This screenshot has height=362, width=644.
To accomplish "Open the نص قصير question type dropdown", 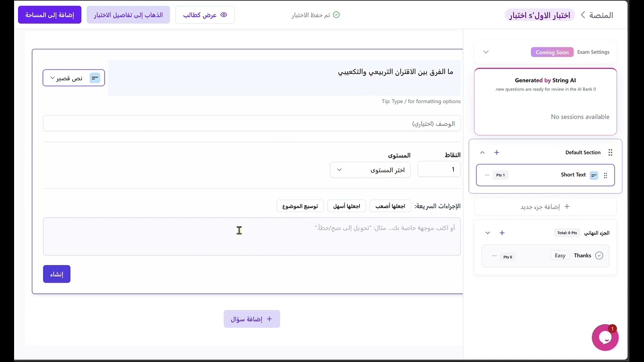I will point(74,78).
